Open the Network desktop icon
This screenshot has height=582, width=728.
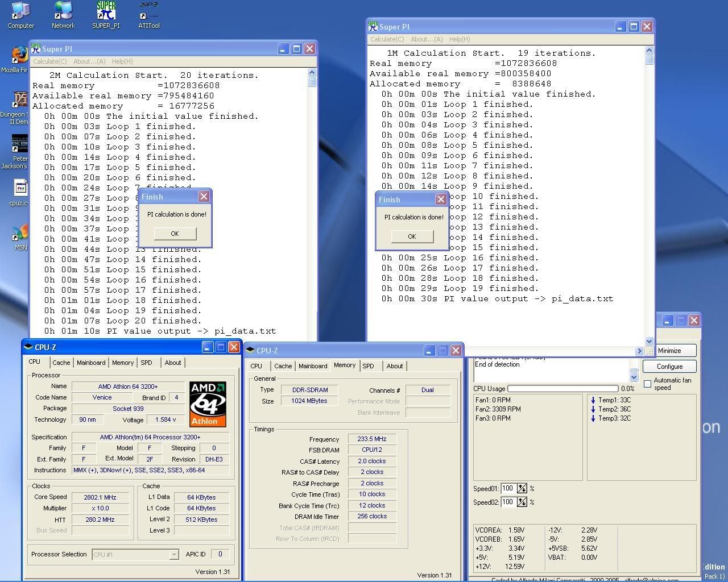pos(63,15)
